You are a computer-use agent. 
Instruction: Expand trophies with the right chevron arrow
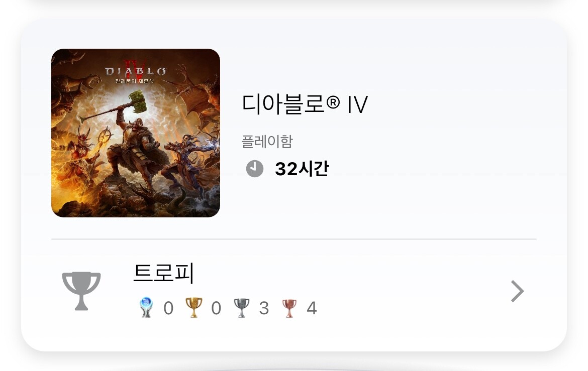[x=518, y=291]
